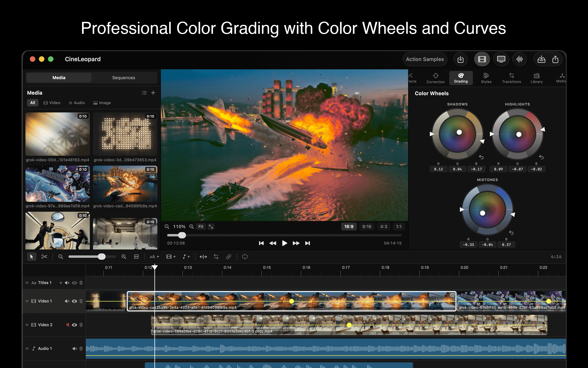This screenshot has height=368, width=588.
Task: Show All media filter
Action: pyautogui.click(x=33, y=103)
